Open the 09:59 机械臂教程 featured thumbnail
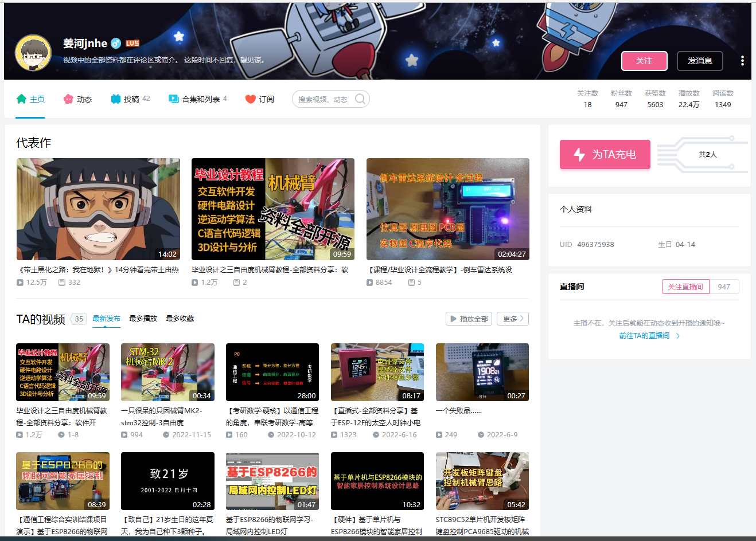The height and width of the screenshot is (541, 756). pyautogui.click(x=273, y=209)
